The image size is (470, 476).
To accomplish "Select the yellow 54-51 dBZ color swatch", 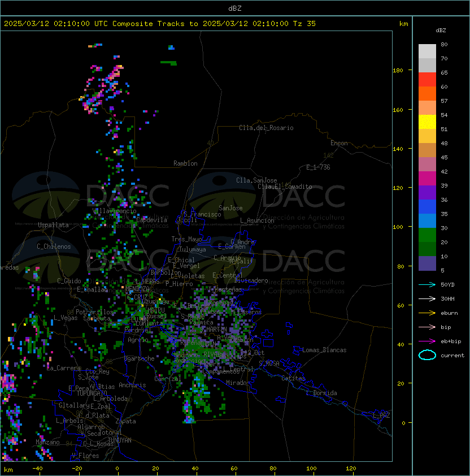I will 427,122.
